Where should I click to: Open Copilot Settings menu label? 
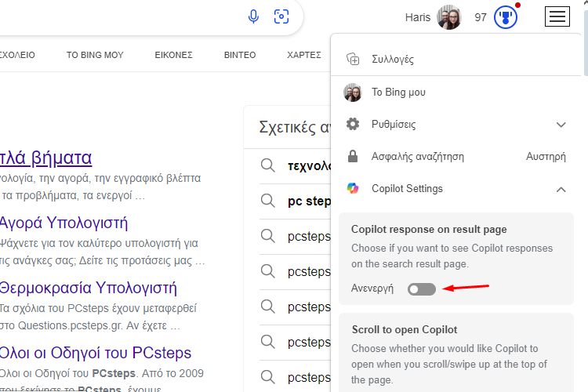(x=407, y=189)
